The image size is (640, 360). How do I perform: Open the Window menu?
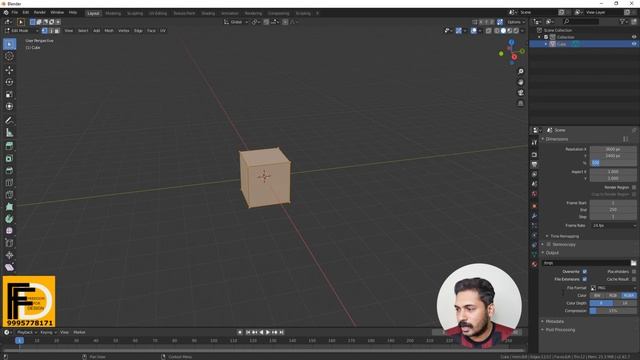(x=57, y=13)
